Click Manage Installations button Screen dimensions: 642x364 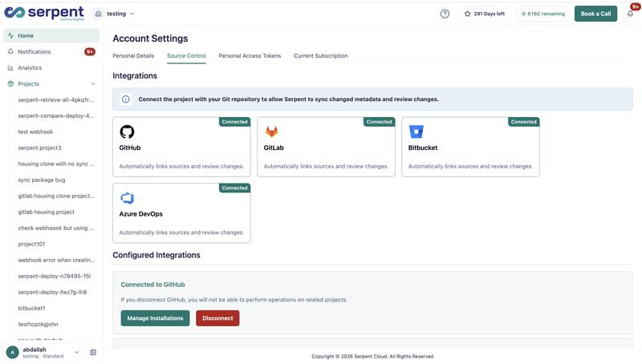pyautogui.click(x=155, y=318)
